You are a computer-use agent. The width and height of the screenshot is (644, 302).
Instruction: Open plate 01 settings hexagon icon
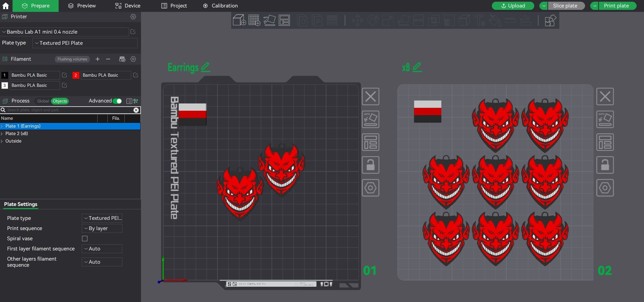click(370, 188)
